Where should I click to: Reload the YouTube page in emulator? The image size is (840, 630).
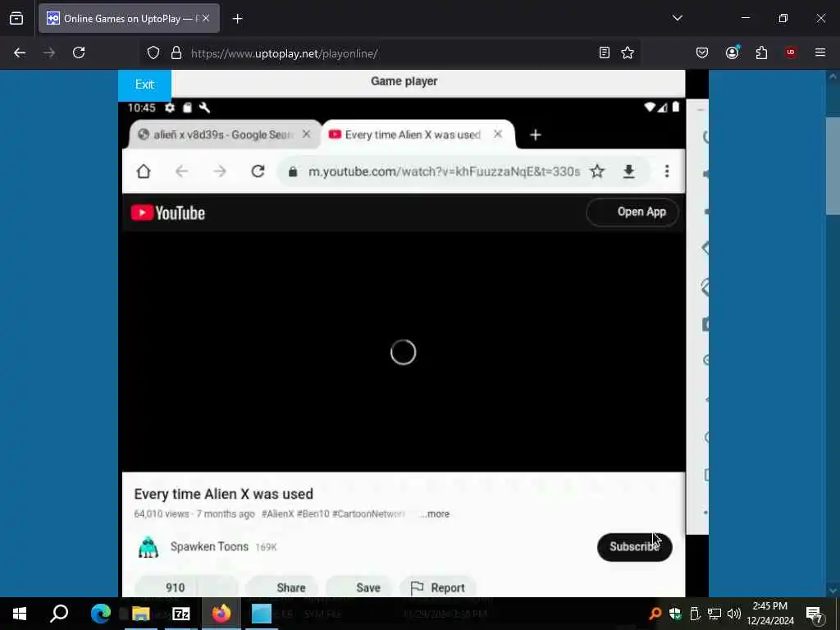(258, 171)
